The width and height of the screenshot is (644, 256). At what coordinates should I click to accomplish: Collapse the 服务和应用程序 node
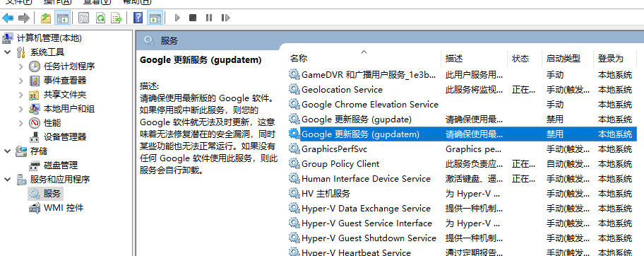[7, 180]
